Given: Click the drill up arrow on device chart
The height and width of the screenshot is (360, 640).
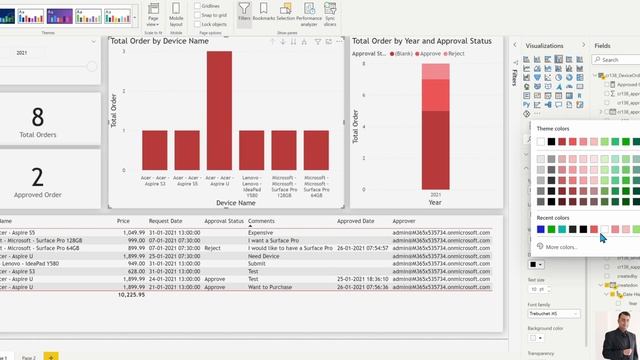Looking at the screenshot, I should 272,42.
